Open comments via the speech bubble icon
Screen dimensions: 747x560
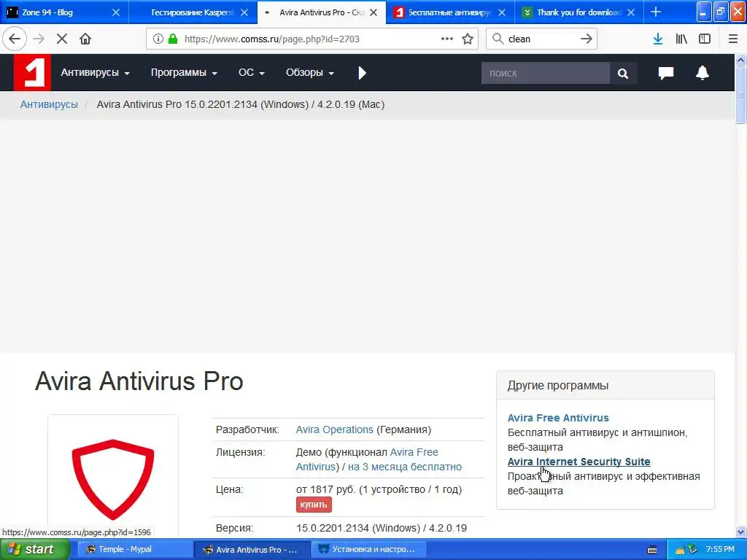[x=666, y=73]
